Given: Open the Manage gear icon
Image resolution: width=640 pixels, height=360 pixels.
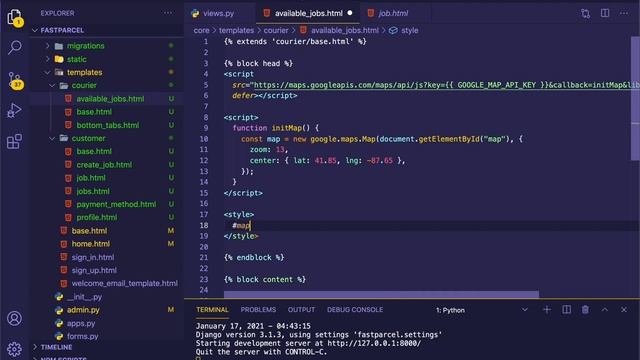Looking at the screenshot, I should coord(14,349).
